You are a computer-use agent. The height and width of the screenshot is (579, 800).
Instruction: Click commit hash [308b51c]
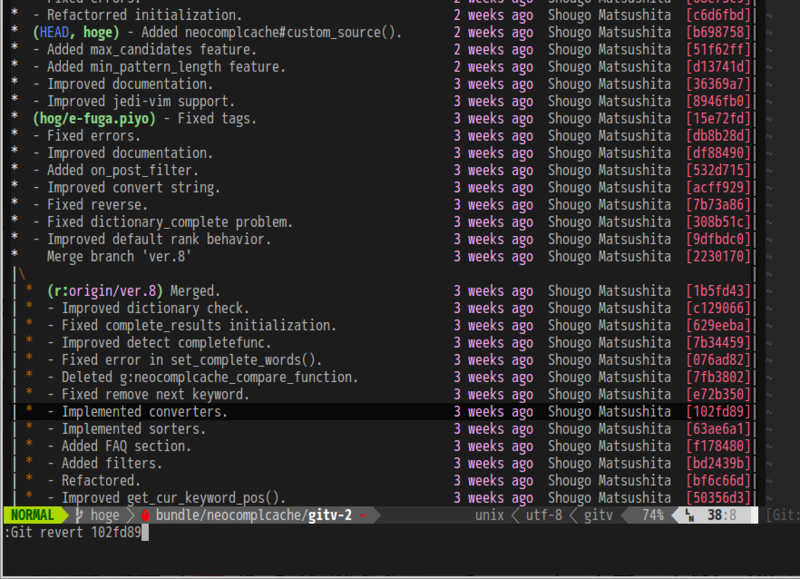(x=718, y=222)
